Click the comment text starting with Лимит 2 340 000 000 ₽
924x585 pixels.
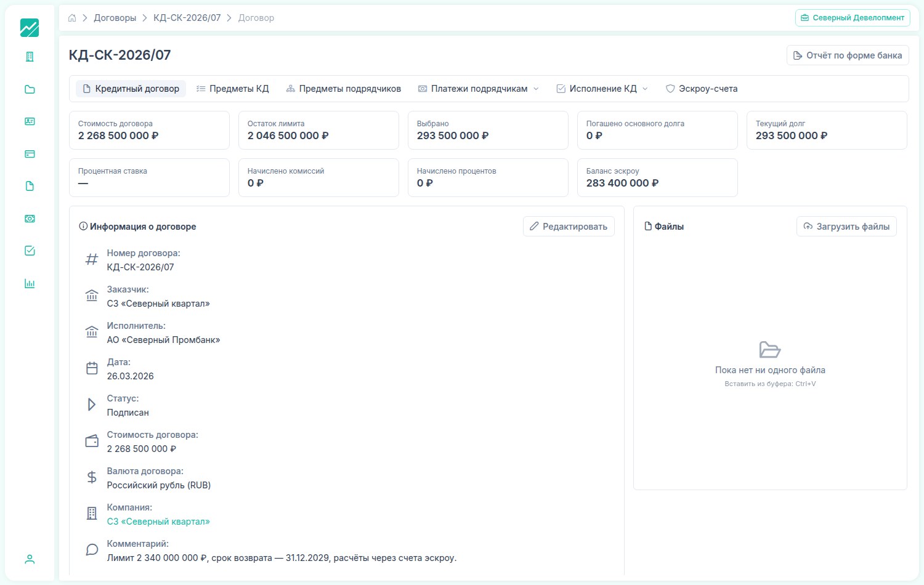pyautogui.click(x=282, y=558)
